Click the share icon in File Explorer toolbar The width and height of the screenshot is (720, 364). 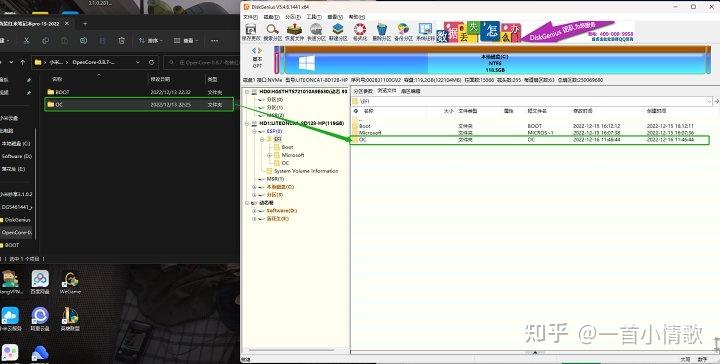tap(102, 41)
